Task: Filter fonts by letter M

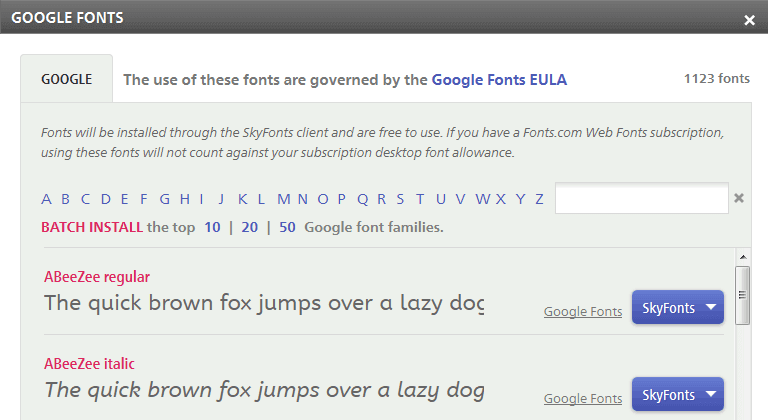Action: 284,199
